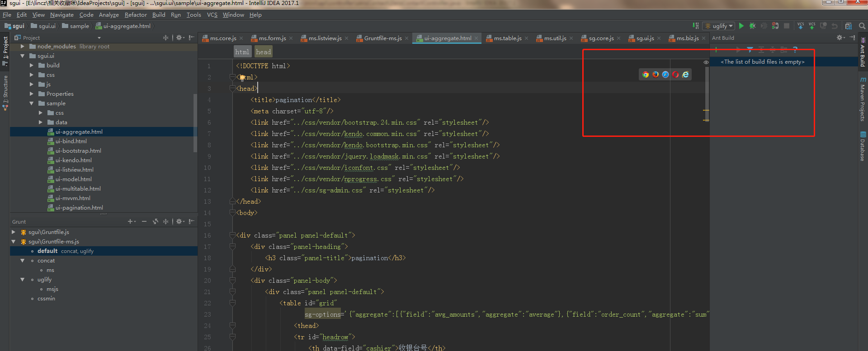868x351 pixels.
Task: Toggle the Ant Build filter targets button
Action: pyautogui.click(x=750, y=50)
